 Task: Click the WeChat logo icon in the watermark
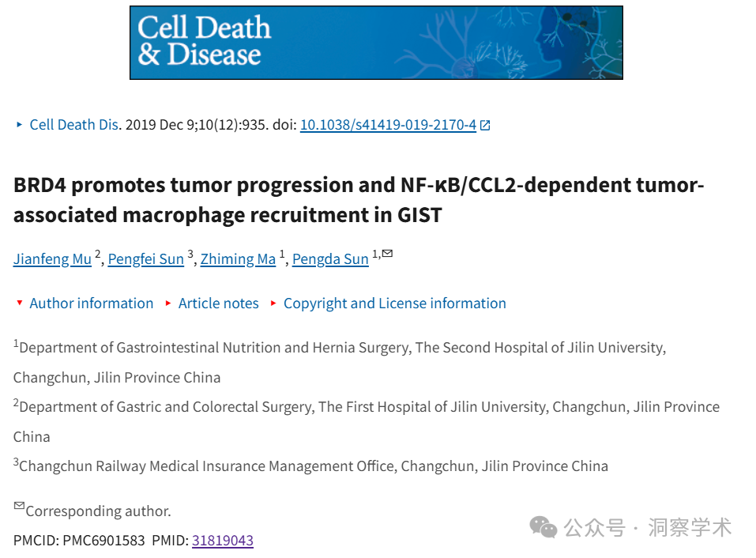pos(543,528)
